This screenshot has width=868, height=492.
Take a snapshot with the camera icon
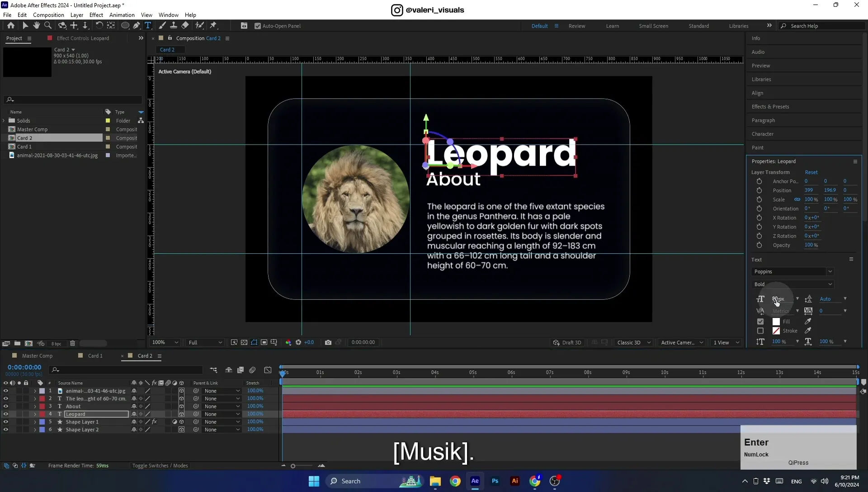point(328,342)
